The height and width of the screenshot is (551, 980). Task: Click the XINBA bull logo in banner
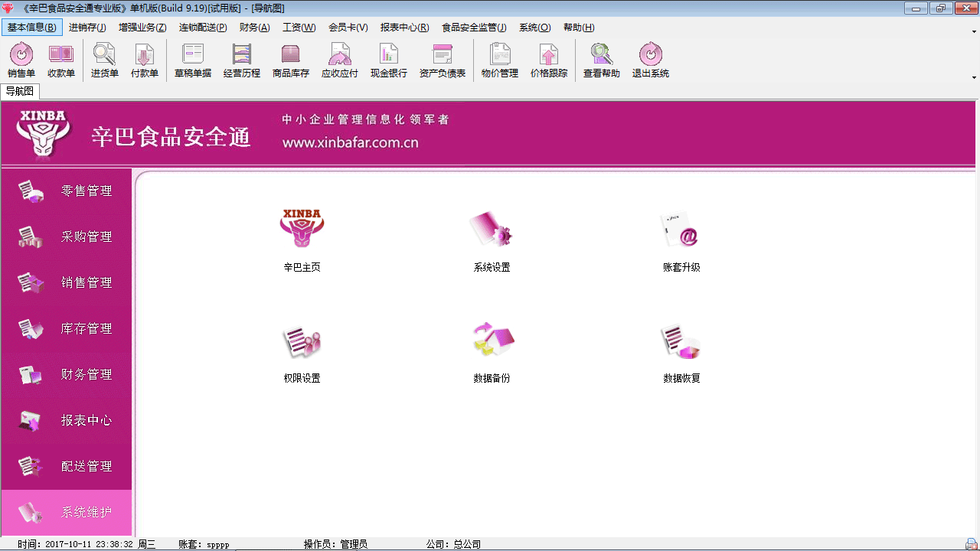pos(44,134)
